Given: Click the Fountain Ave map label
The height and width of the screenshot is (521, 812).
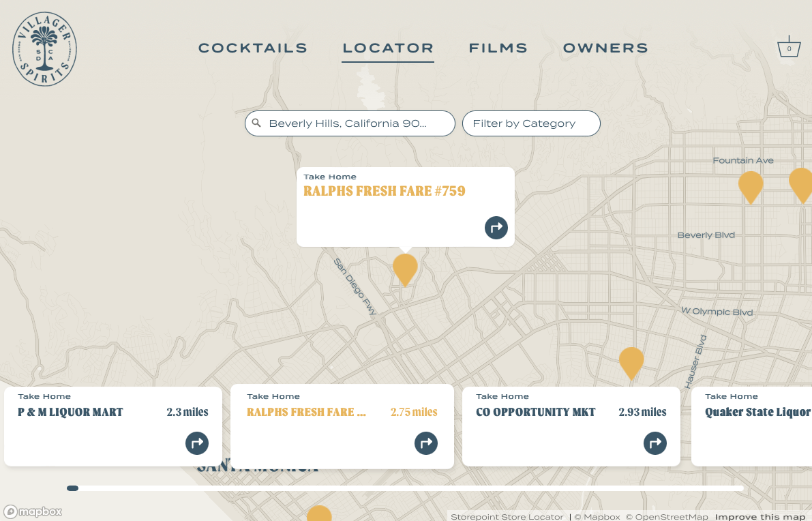Looking at the screenshot, I should coord(743,160).
